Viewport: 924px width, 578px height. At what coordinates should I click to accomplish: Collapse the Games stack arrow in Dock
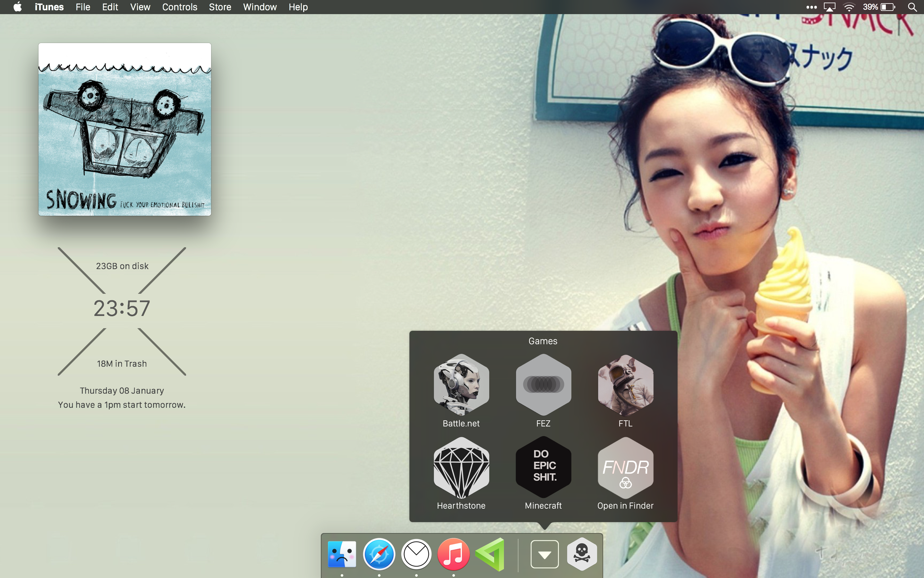544,554
